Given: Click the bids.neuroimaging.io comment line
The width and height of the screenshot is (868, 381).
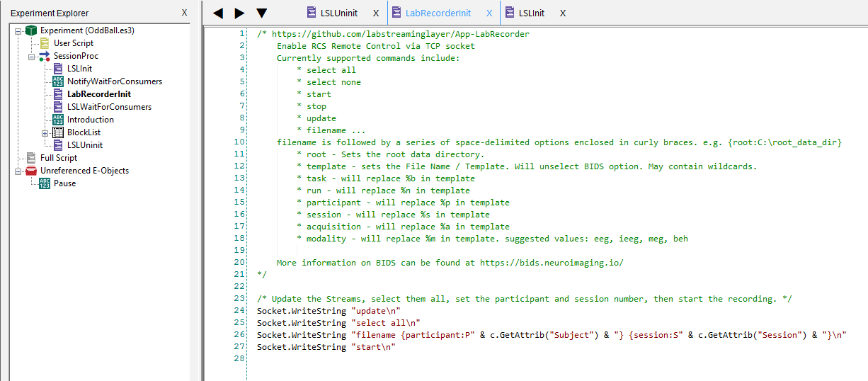Looking at the screenshot, I should pos(450,263).
